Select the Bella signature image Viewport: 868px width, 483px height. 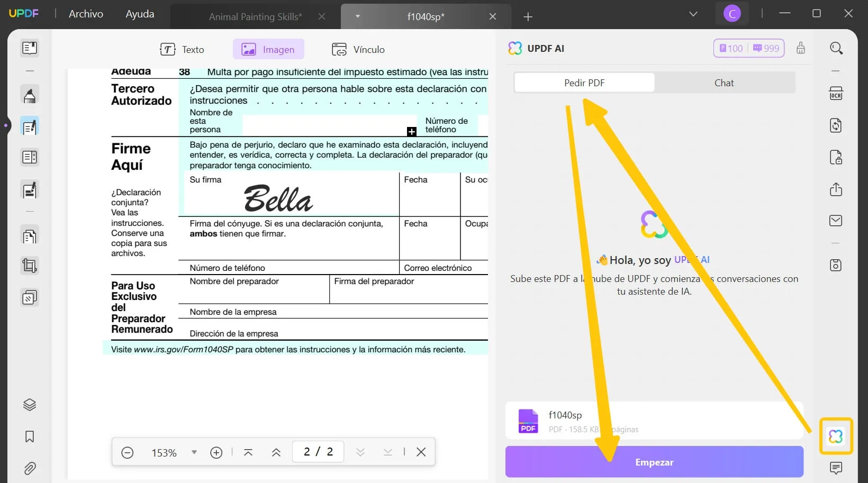pyautogui.click(x=278, y=198)
